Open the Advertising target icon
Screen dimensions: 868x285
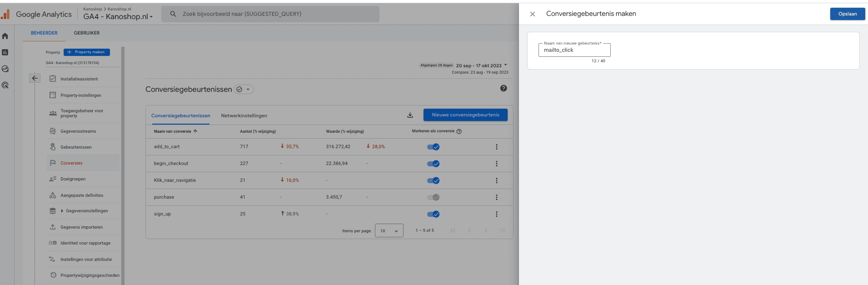[5, 85]
